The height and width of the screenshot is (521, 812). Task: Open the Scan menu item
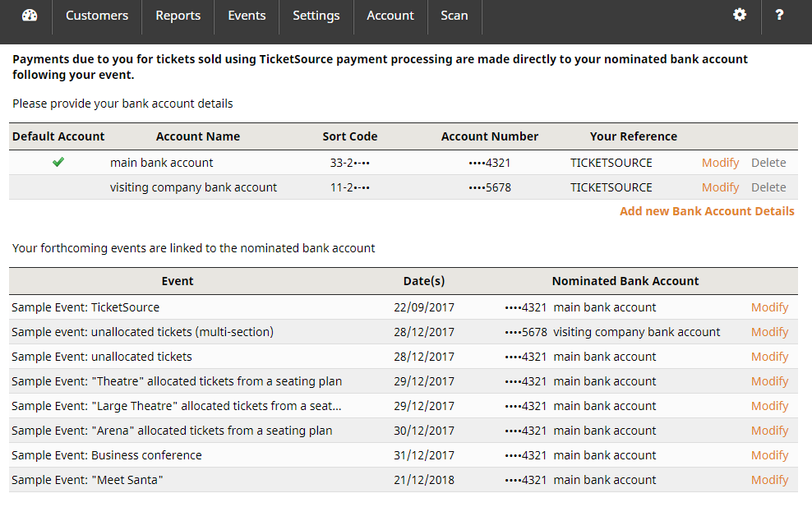(x=454, y=16)
